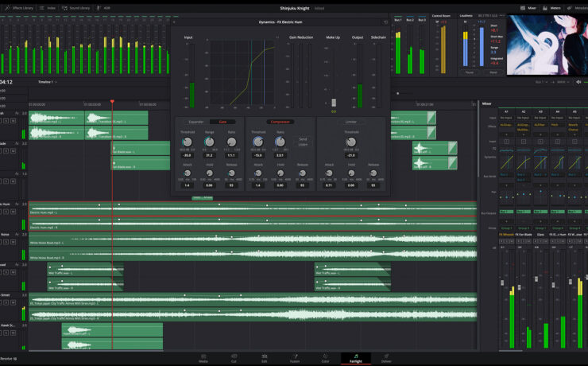Click the Limiter Threshold value field -21.0
This screenshot has width=588, height=366.
pyautogui.click(x=351, y=155)
